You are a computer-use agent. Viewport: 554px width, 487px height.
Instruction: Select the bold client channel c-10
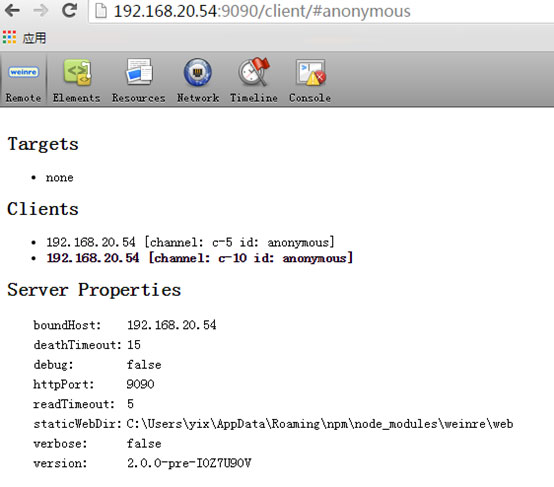click(x=200, y=258)
